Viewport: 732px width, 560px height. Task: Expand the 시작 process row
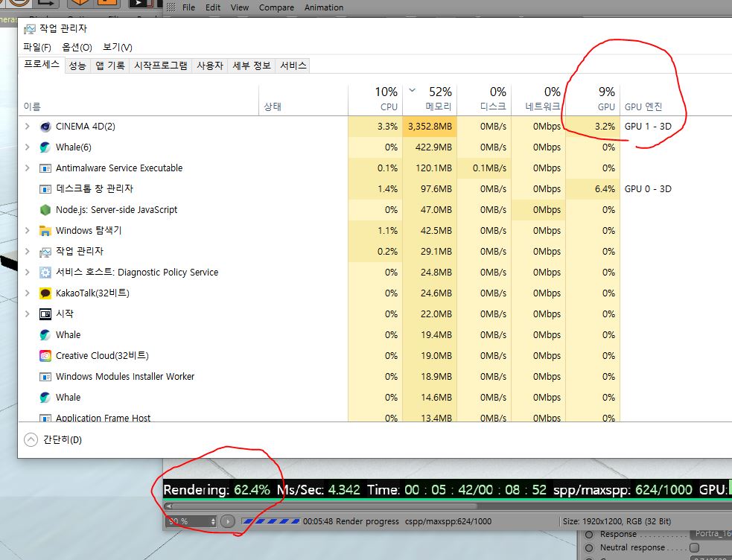27,314
